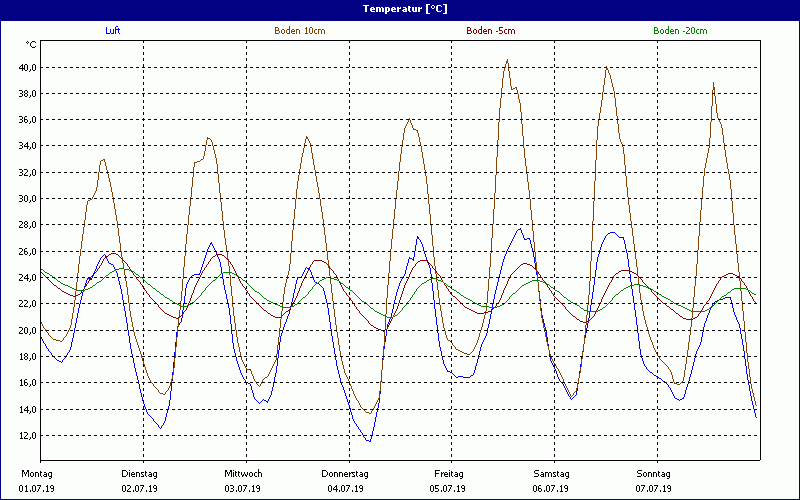
Task: Click the 'Boden -5cm' legend label
Action: click(491, 31)
